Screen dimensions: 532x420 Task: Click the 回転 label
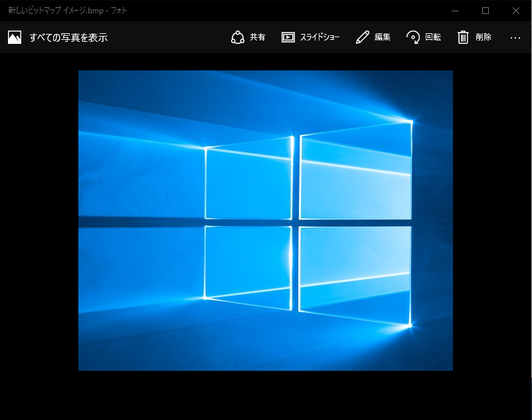pos(433,37)
